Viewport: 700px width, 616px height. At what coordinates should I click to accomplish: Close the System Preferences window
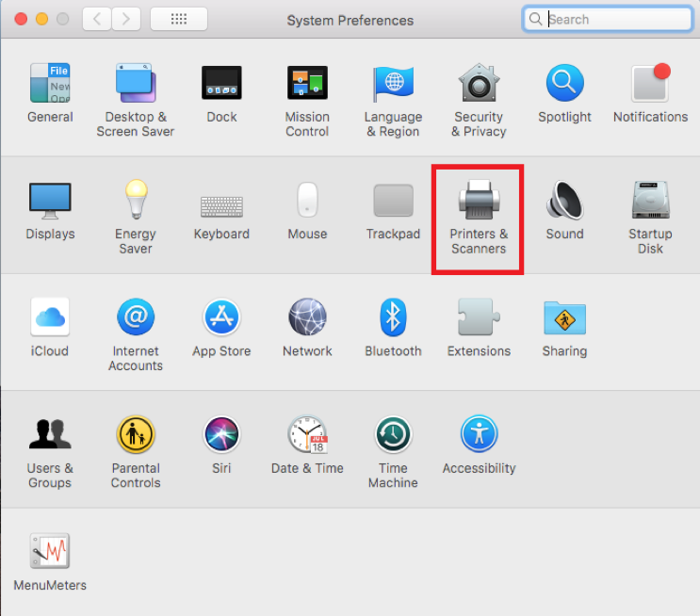pyautogui.click(x=21, y=19)
